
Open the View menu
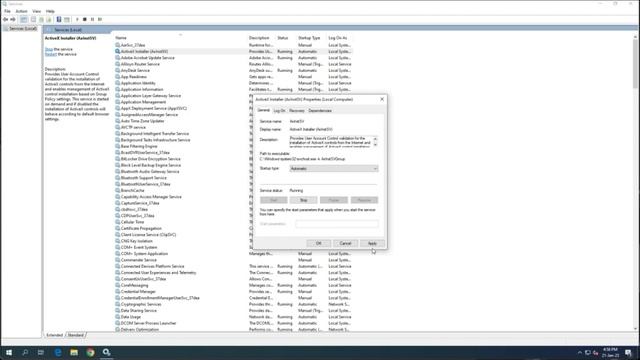pos(36,11)
